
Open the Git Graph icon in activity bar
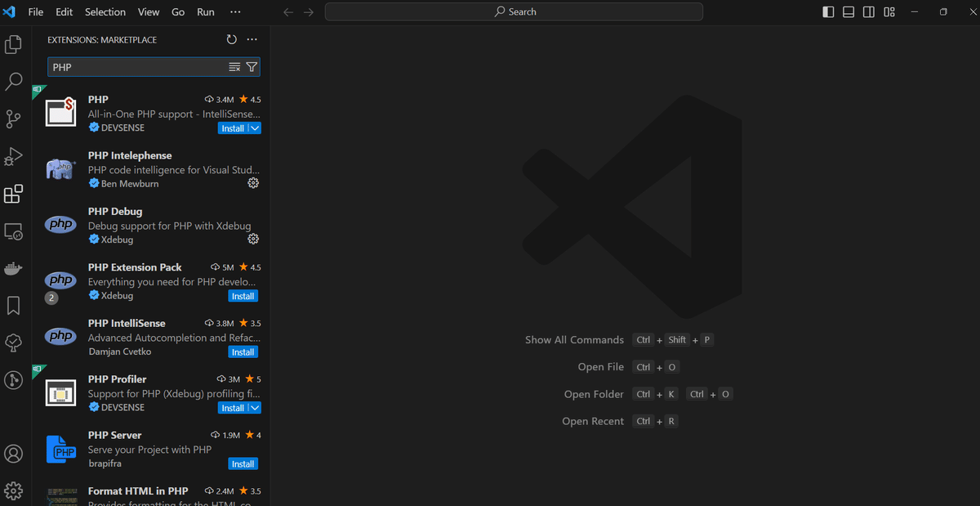pos(13,380)
